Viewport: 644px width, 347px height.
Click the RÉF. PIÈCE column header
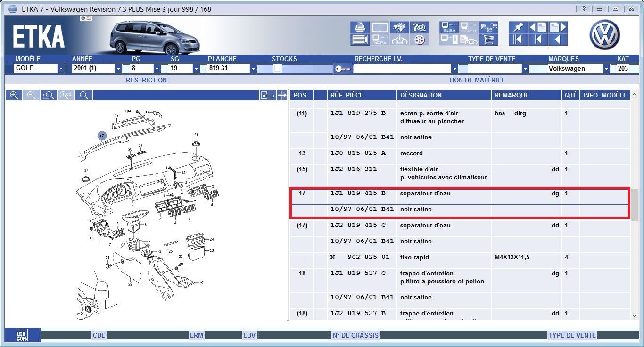click(362, 95)
